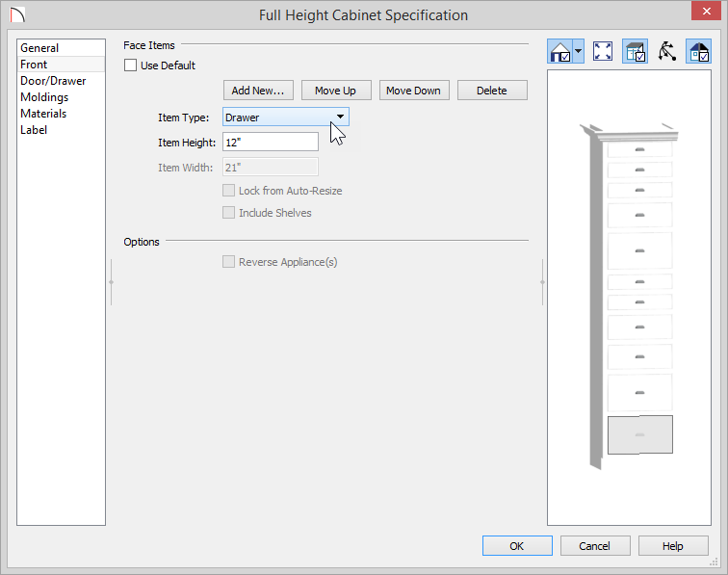728x575 pixels.
Task: Click the Add New... button
Action: 258,91
